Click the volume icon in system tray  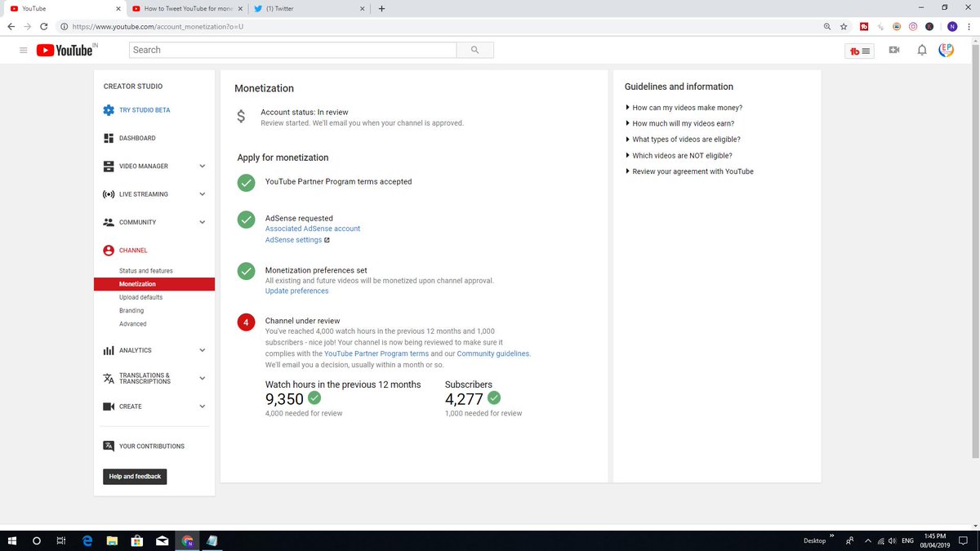click(x=892, y=541)
